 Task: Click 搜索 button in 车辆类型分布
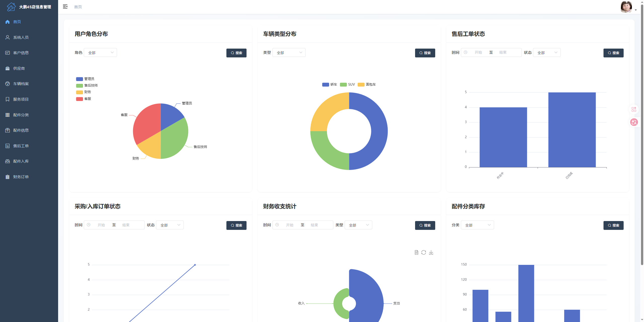click(x=425, y=53)
